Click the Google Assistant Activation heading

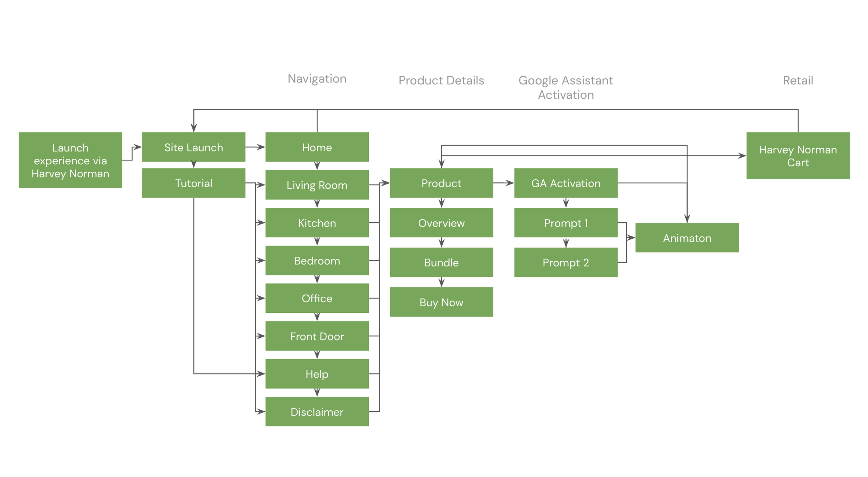[565, 87]
